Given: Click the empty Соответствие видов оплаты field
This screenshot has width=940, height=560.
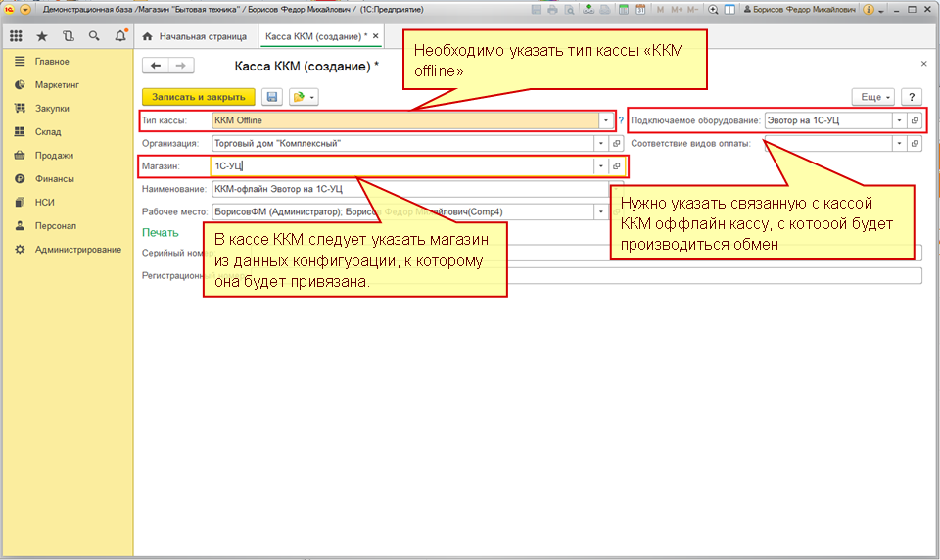Looking at the screenshot, I should tap(828, 143).
